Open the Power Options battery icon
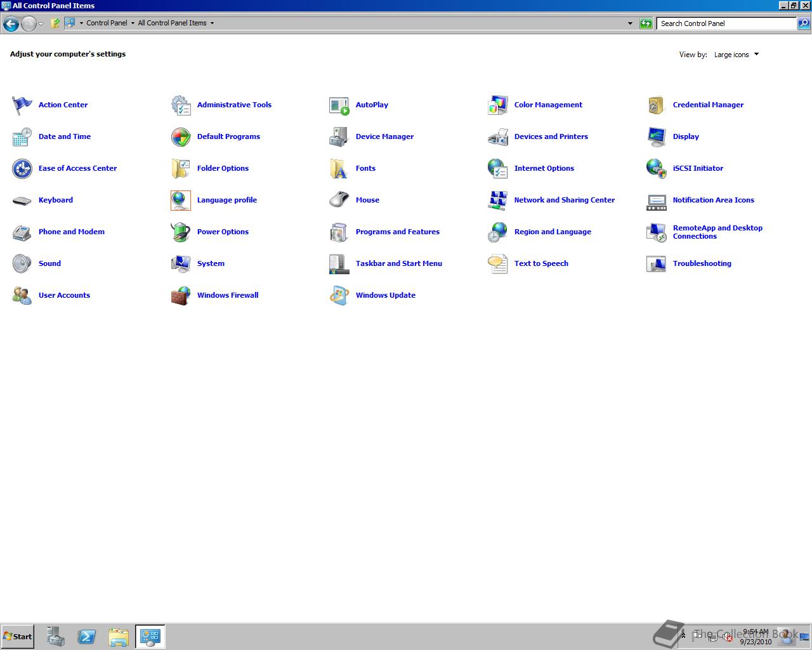The height and width of the screenshot is (650, 812). 181,232
